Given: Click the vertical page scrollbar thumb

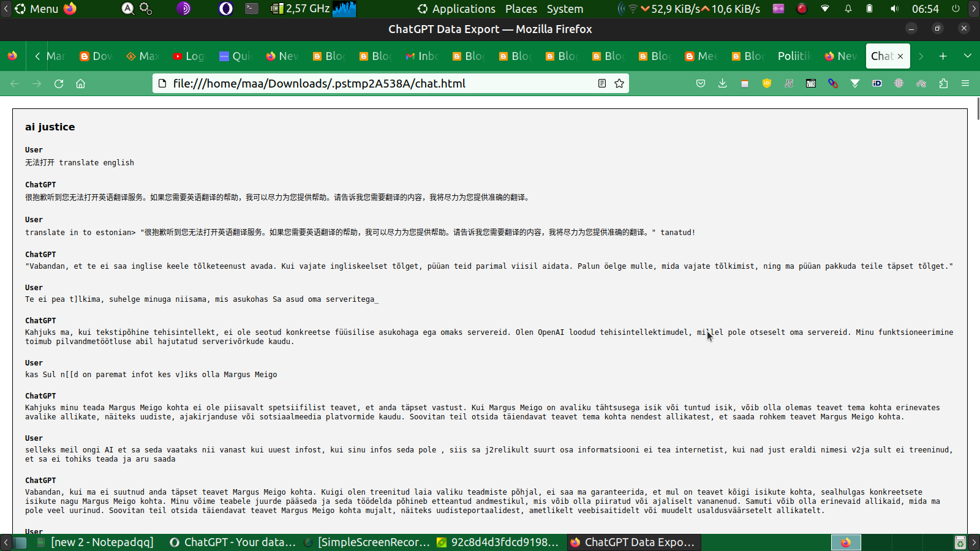Looking at the screenshot, I should (x=978, y=108).
